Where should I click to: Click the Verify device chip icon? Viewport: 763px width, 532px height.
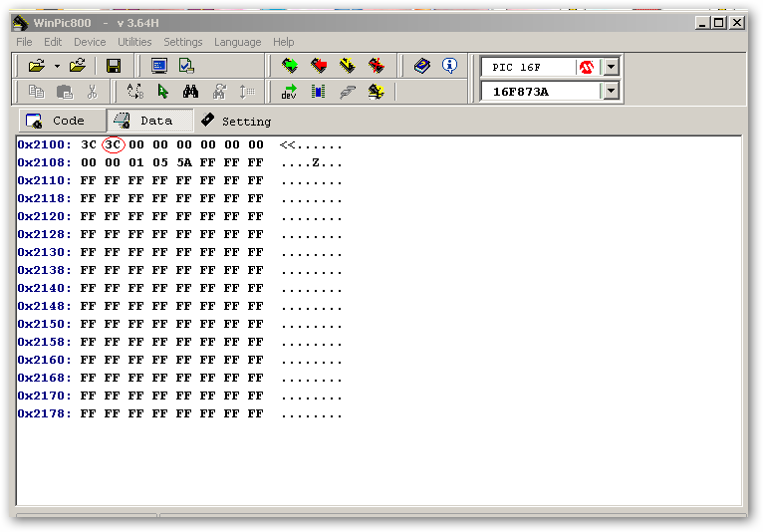(348, 65)
